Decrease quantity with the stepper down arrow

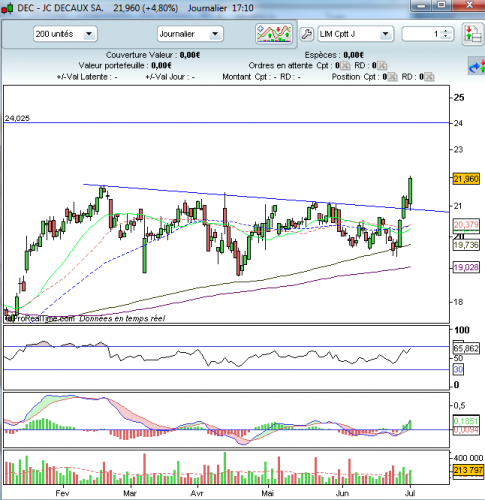tap(446, 37)
